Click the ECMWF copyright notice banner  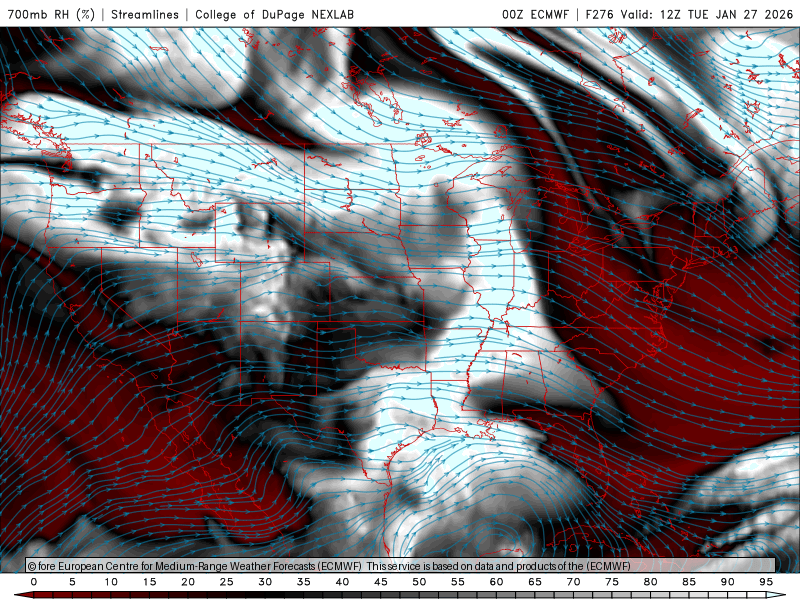[x=401, y=565]
